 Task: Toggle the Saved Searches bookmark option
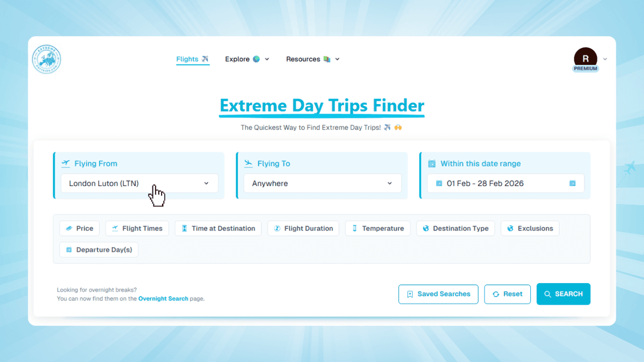pyautogui.click(x=438, y=294)
